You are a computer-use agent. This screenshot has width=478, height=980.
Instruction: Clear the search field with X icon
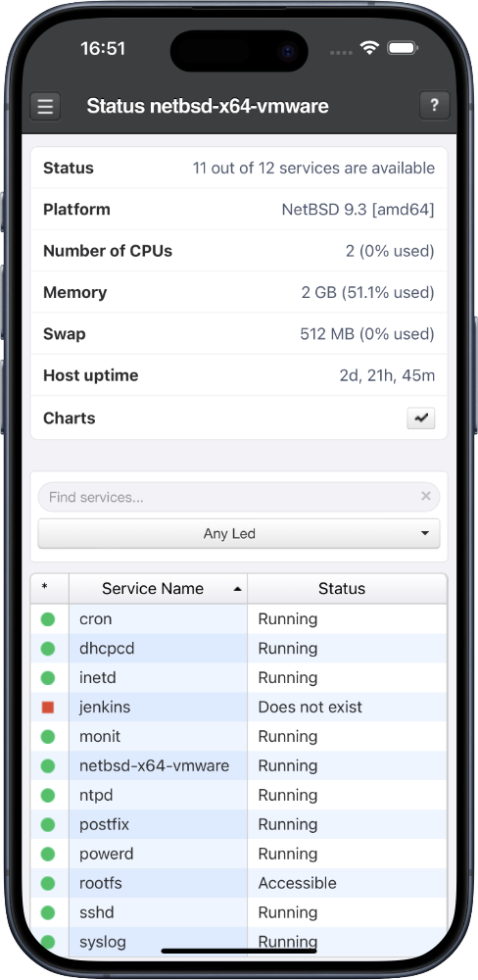[x=426, y=496]
